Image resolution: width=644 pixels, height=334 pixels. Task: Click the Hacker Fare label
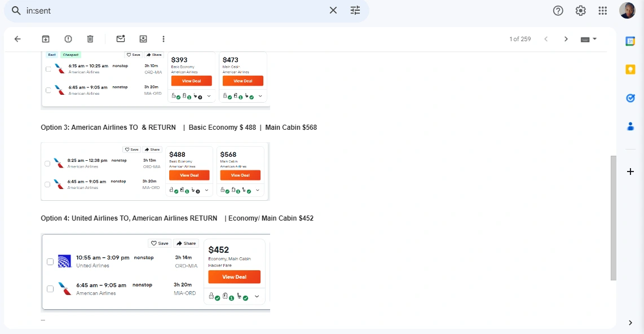pos(220,265)
